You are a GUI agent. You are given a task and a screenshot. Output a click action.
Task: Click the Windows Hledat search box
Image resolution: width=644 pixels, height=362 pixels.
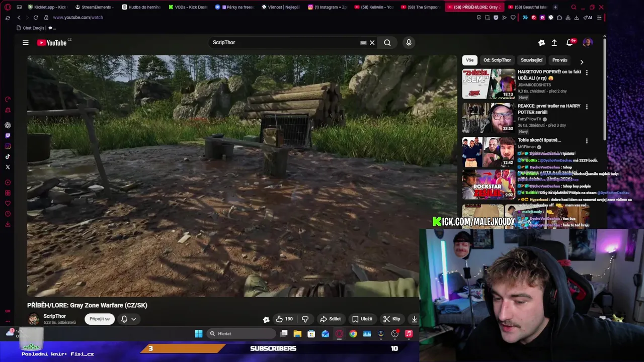pos(241,333)
